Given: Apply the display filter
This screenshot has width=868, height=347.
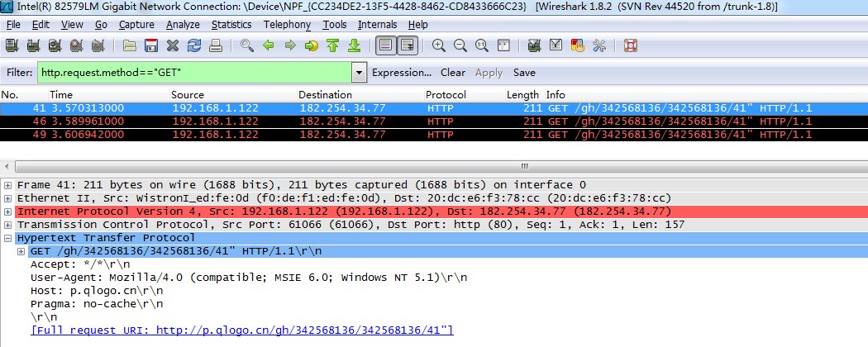Looking at the screenshot, I should [489, 73].
